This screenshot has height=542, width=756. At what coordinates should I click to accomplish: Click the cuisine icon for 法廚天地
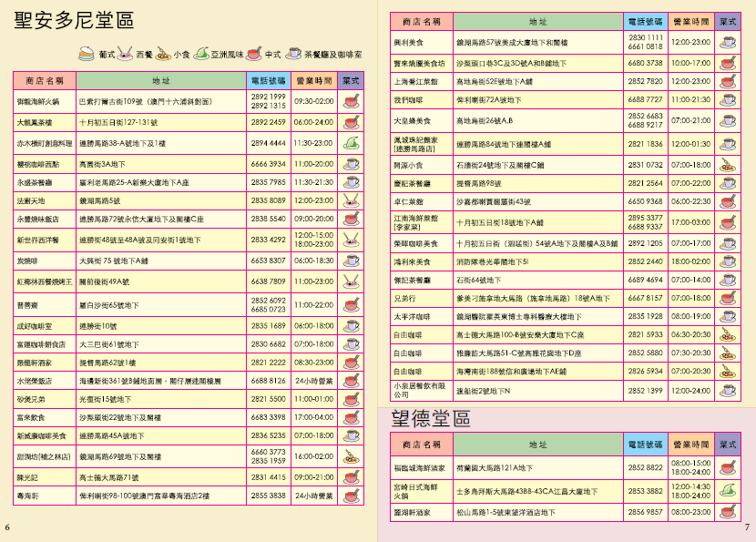pos(351,199)
